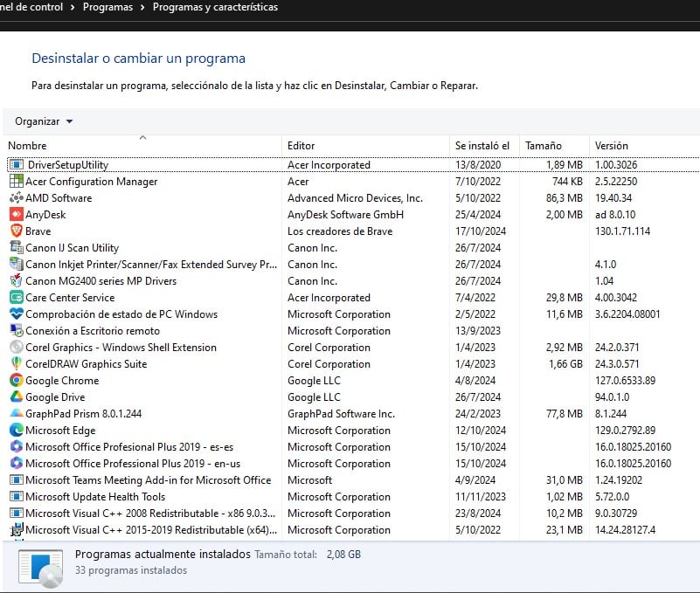Click the Corel Graphics Windows Shell Extension icon

tap(17, 347)
